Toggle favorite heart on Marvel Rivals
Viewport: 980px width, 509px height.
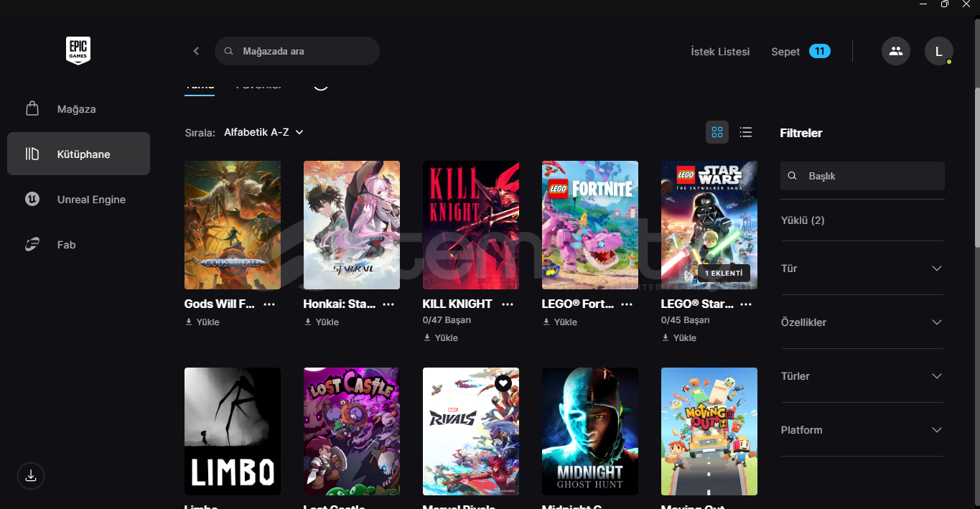503,383
